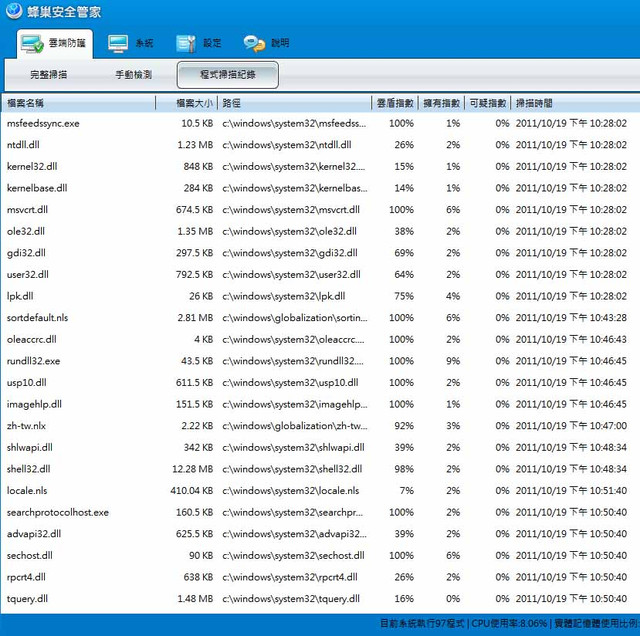640x636 pixels.
Task: Switch to the 說明 tab label
Action: click(280, 43)
